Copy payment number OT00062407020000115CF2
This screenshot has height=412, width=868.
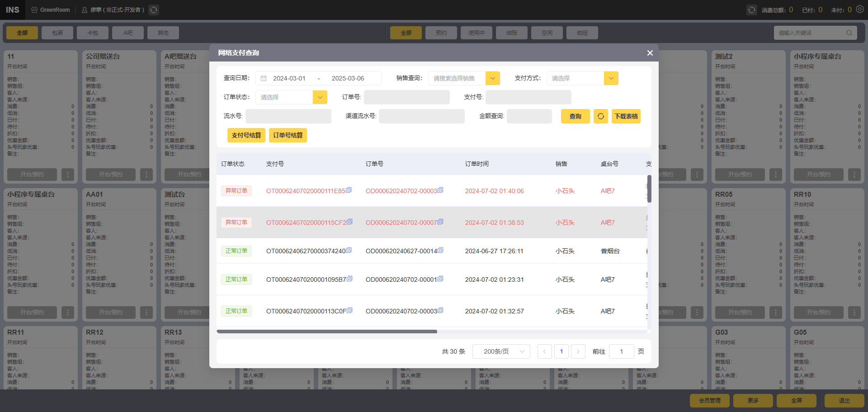pyautogui.click(x=350, y=222)
